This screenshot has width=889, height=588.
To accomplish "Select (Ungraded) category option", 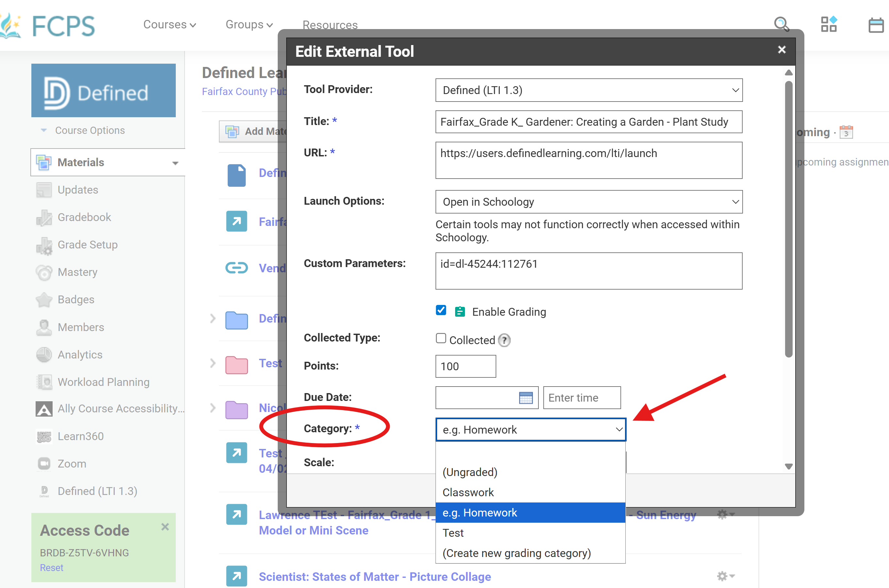I will tap(530, 472).
